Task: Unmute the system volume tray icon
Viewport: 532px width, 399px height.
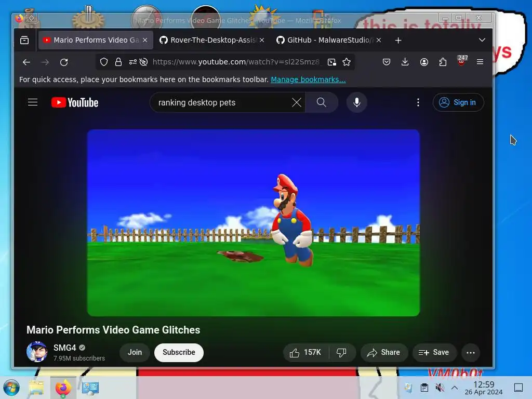Action: [440, 388]
